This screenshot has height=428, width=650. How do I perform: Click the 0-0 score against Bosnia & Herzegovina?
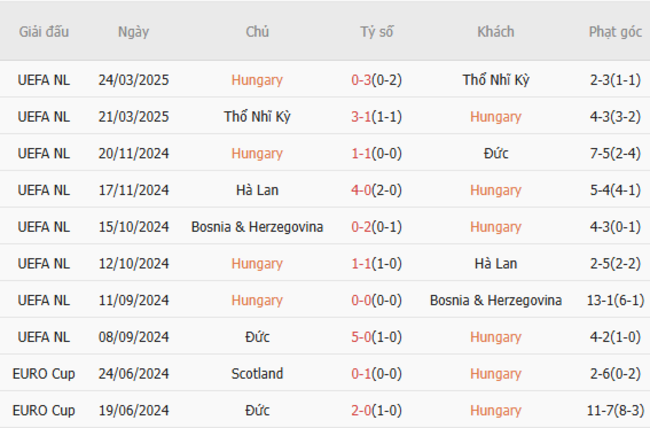362,300
